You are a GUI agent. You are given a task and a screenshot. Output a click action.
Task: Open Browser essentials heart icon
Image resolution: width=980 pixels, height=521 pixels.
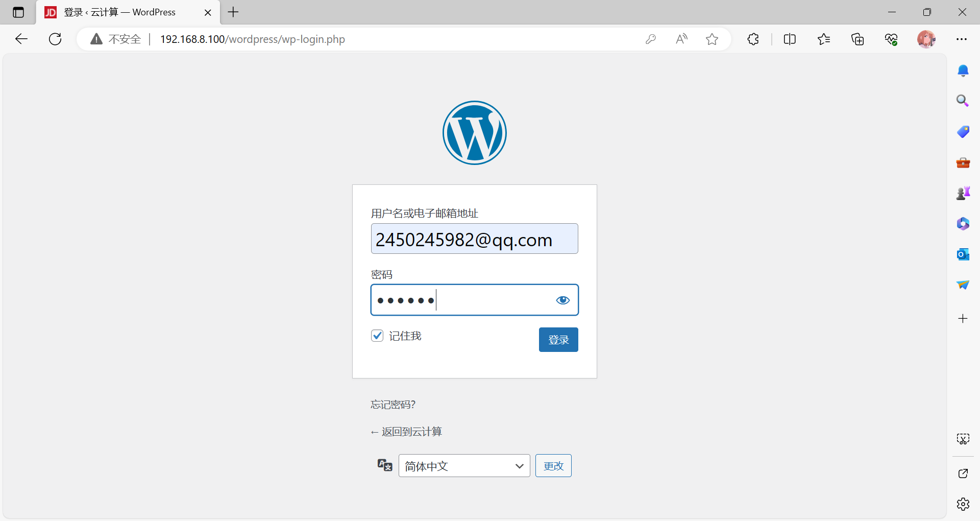[891, 39]
